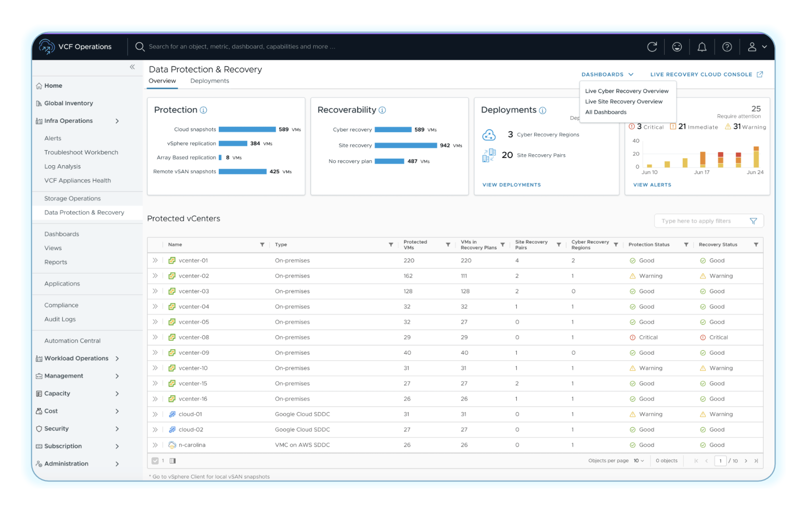Open the feedback smiley icon
812x510 pixels.
(677, 47)
